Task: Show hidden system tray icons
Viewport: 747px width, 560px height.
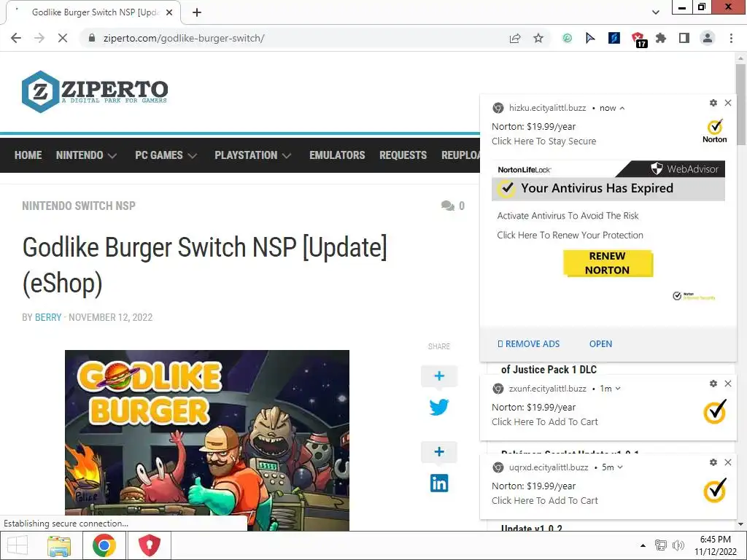Action: click(643, 545)
